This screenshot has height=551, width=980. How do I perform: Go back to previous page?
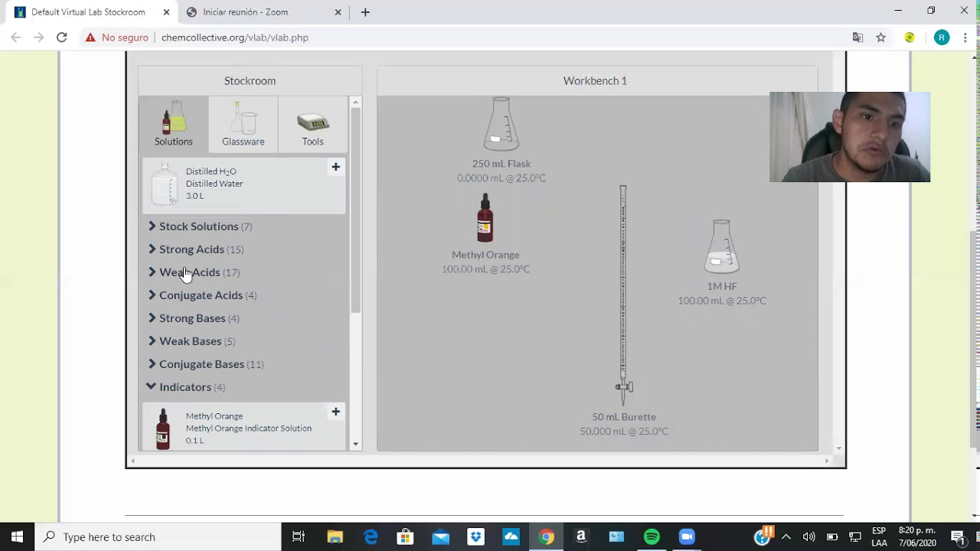click(x=15, y=37)
